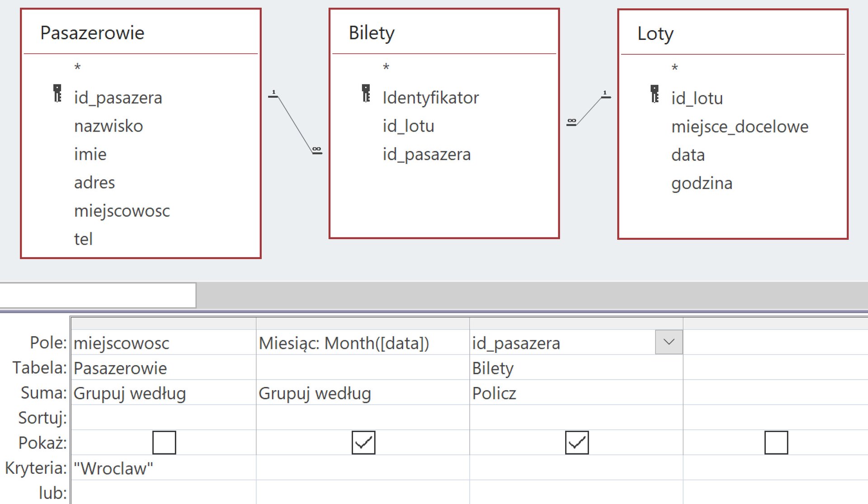868x504 pixels.
Task: Click primary key icon next to id_pasazera
Action: tap(57, 94)
